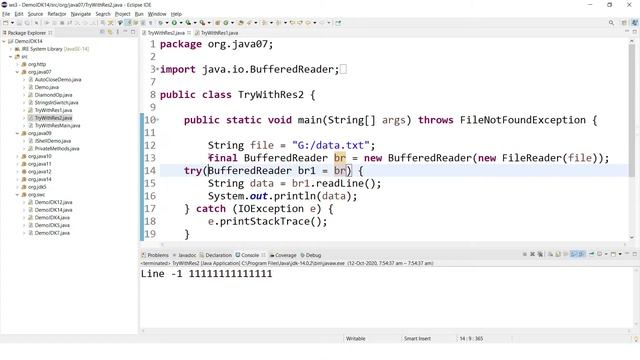Expand the folded imports box at line 3
The image size is (640, 360).
click(343, 69)
